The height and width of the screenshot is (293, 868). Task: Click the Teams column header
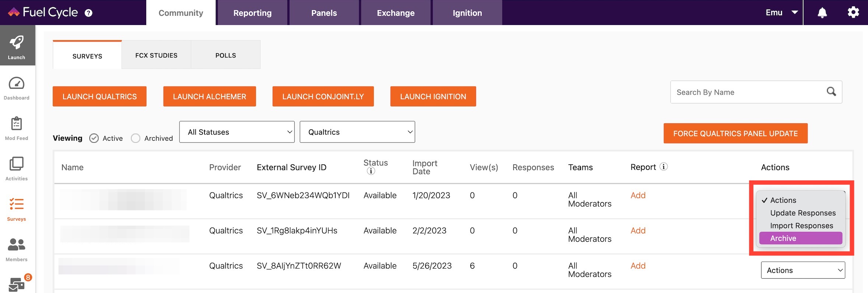(580, 167)
